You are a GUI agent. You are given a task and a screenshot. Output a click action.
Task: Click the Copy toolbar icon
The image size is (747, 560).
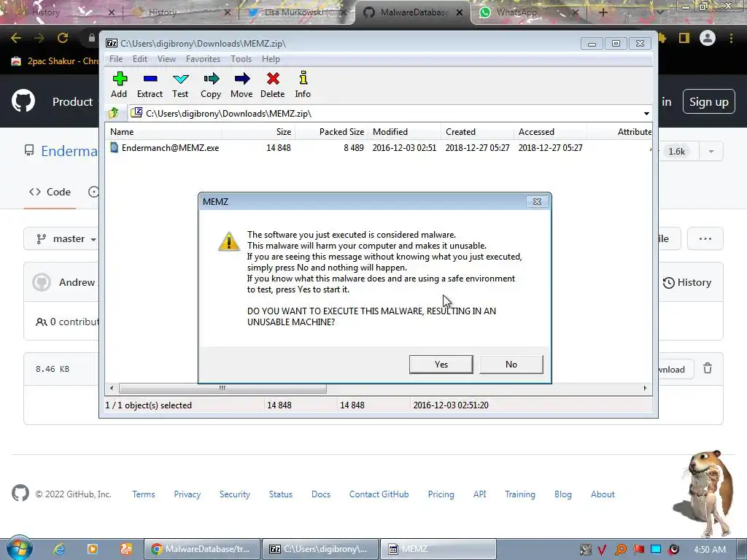point(211,85)
